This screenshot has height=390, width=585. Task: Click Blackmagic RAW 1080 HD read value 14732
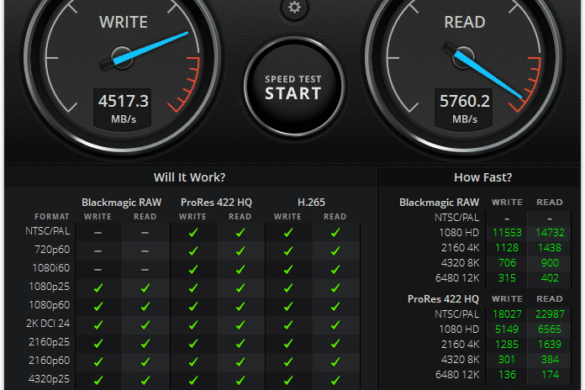point(550,233)
